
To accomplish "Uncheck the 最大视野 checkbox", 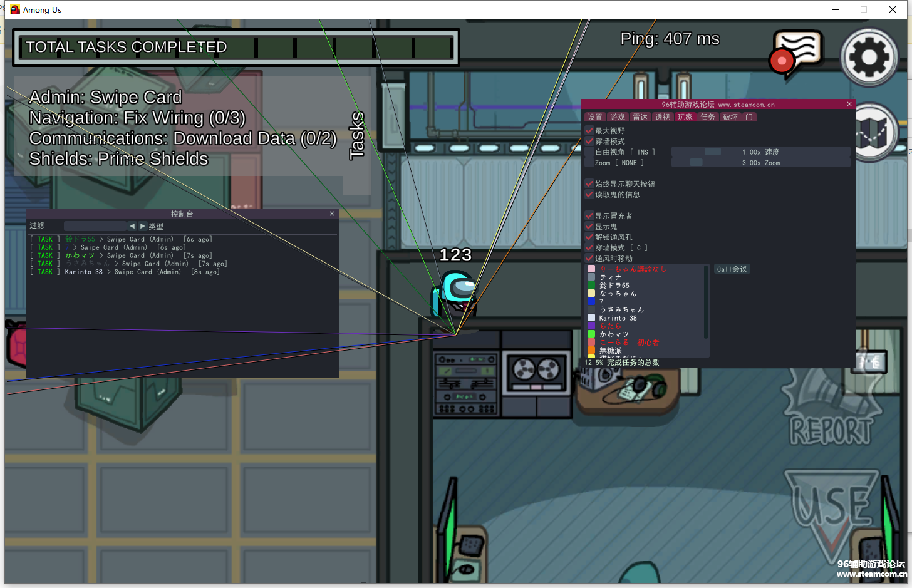I will tap(589, 131).
